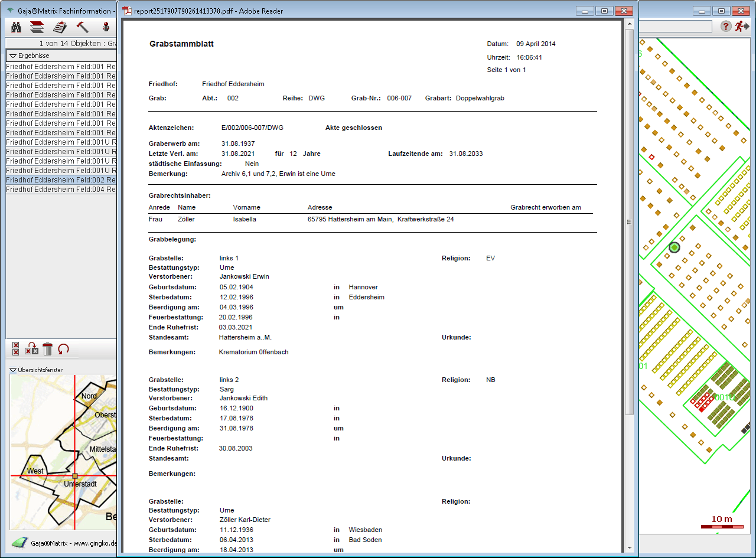Click the binoculars search icon
Image resolution: width=756 pixels, height=558 pixels.
point(17,27)
